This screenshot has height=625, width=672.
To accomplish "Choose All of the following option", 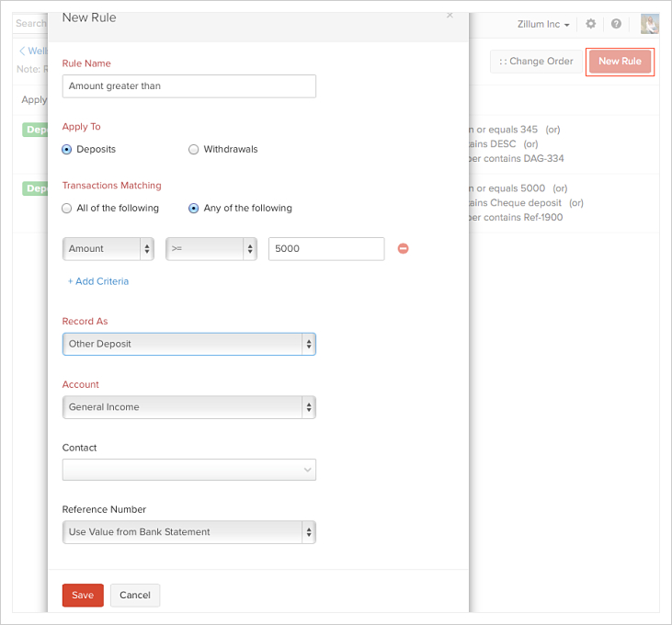I will click(x=67, y=208).
